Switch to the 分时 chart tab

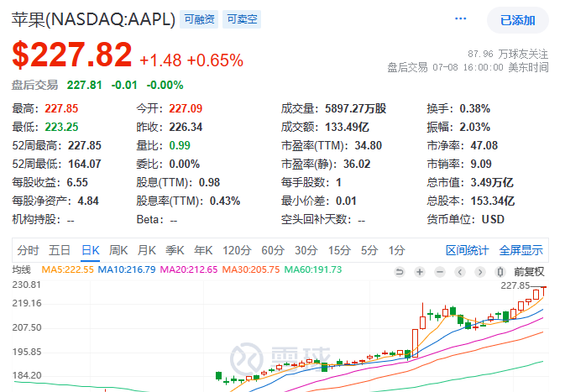[x=28, y=250]
